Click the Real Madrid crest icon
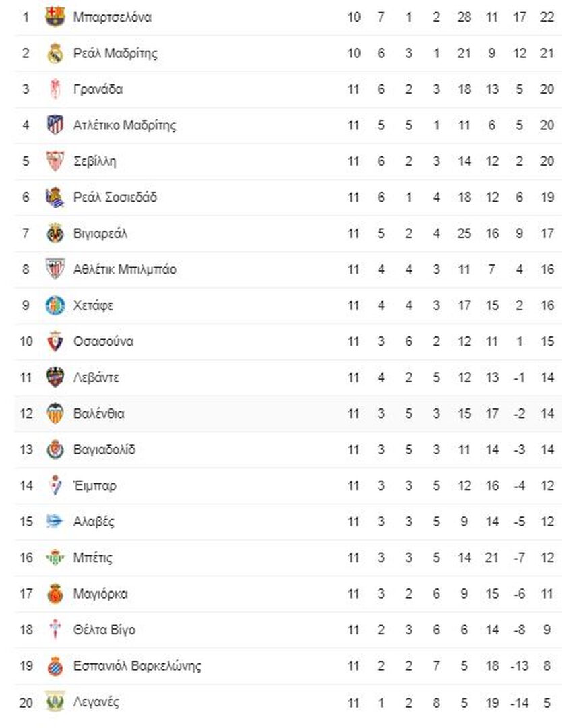Viewport: 562px width, 728px height. click(x=55, y=53)
